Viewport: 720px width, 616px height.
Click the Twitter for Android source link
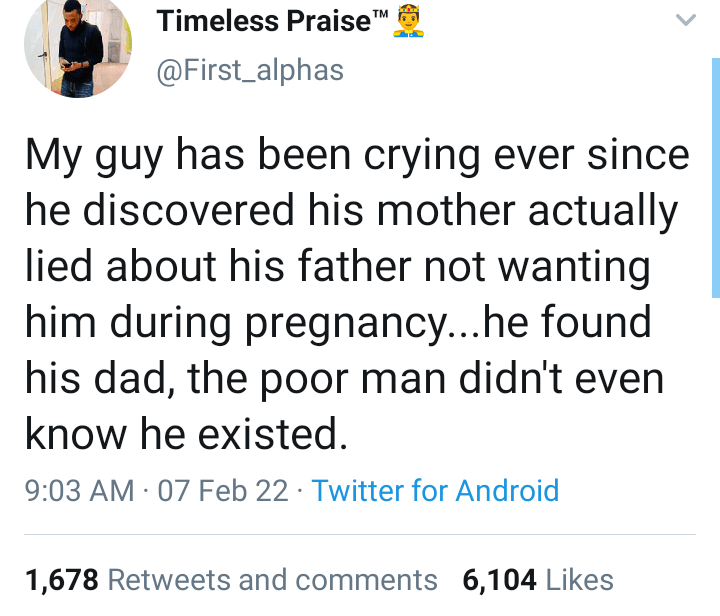(435, 491)
